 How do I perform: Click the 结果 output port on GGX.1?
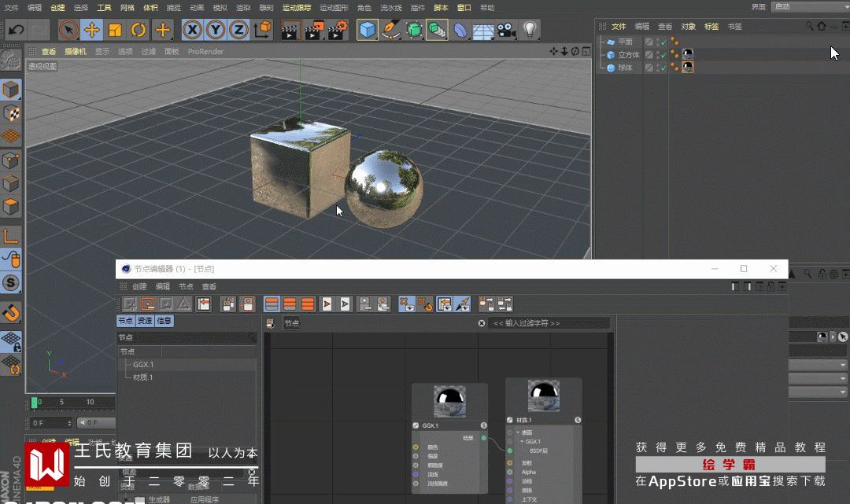[483, 438]
